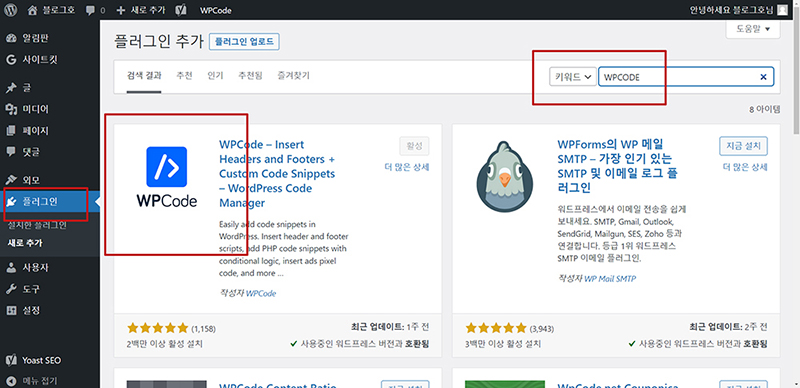The height and width of the screenshot is (388, 800).
Task: Open the 미디어 media icon
Action: (11, 109)
